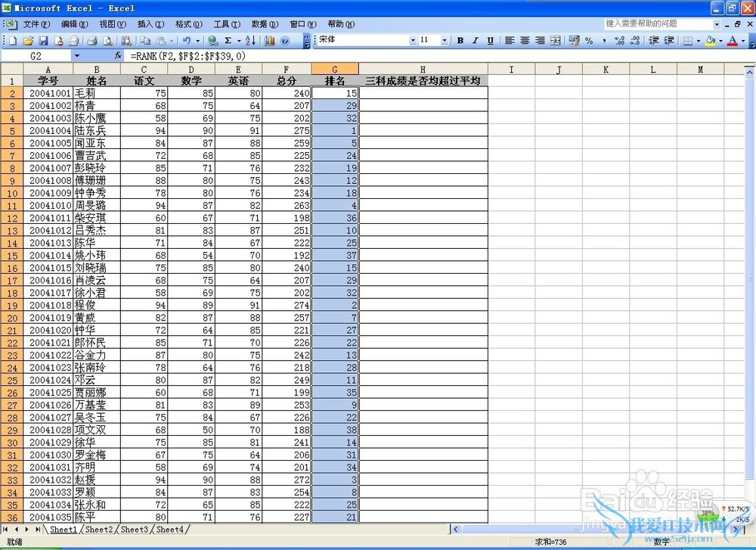Apply Comma Style formatting

point(604,41)
